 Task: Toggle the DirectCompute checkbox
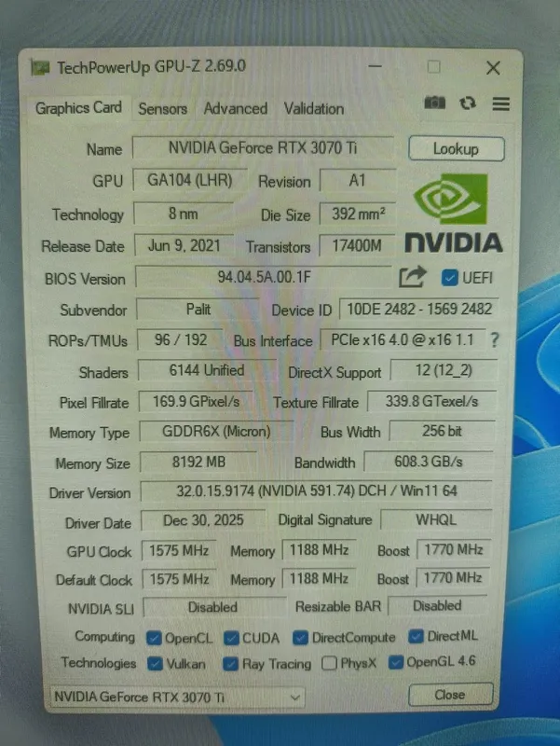point(300,638)
